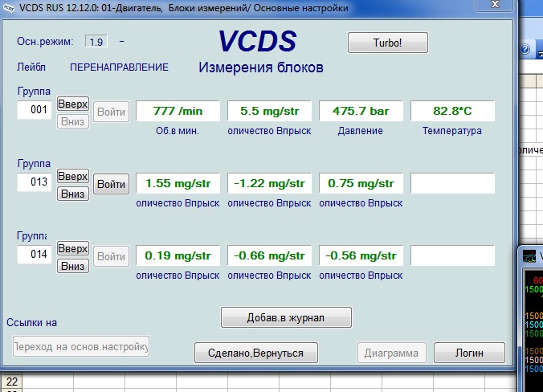
Task: Select row 22 header in spreadsheet
Action: point(11,382)
